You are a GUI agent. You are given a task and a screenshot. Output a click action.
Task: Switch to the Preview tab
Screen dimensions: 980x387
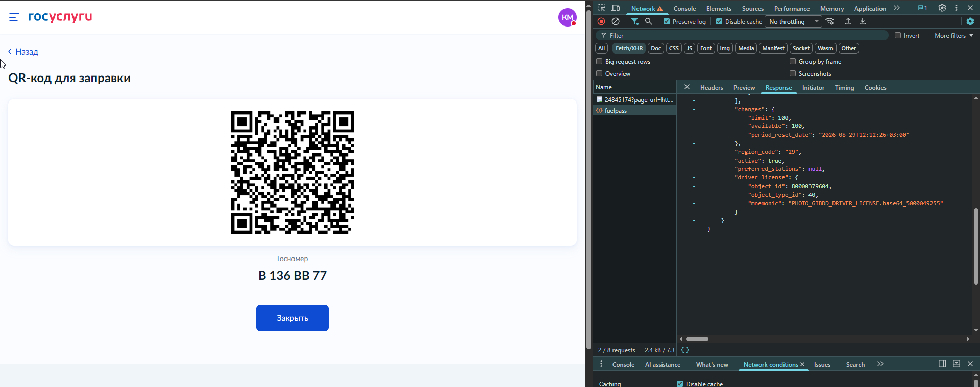[x=744, y=88]
